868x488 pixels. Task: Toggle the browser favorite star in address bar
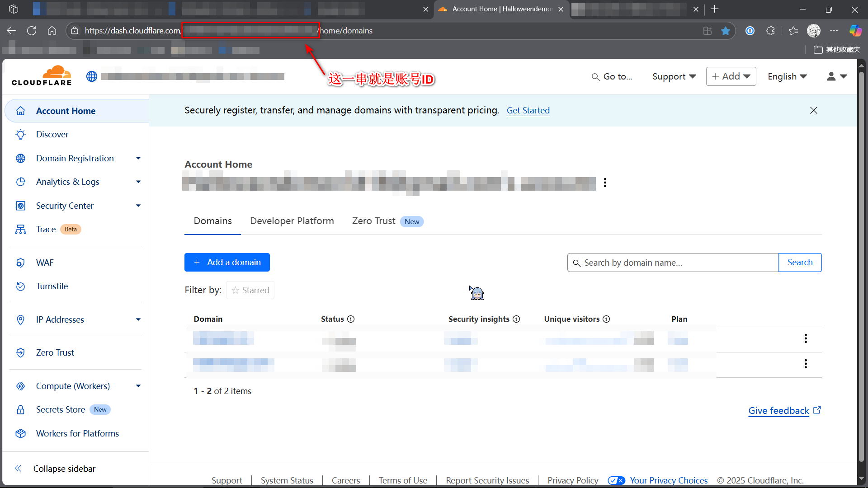pyautogui.click(x=726, y=31)
